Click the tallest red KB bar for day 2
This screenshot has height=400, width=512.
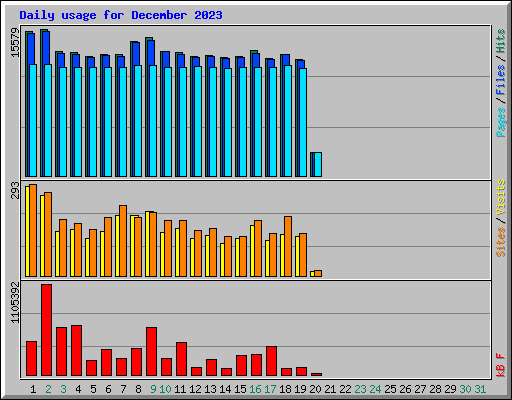point(47,330)
